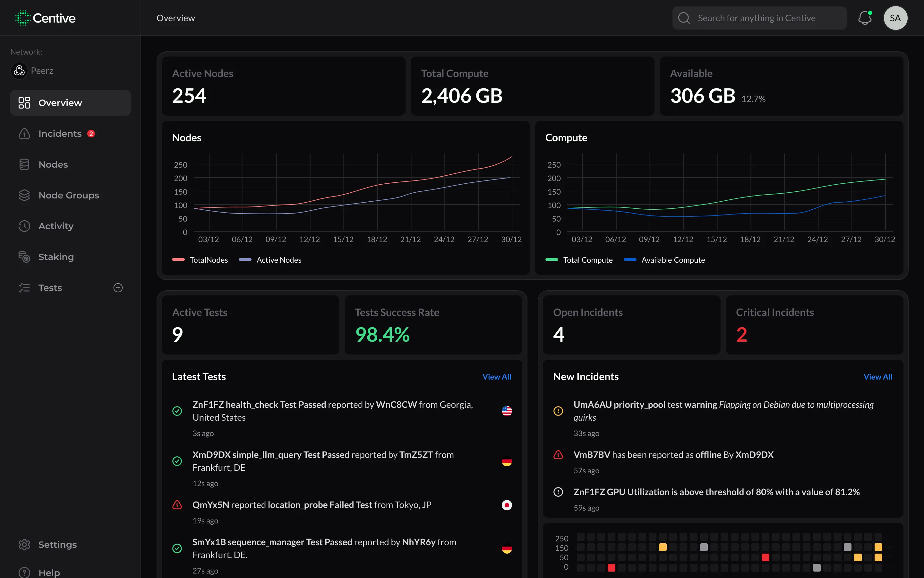
Task: Click the Overview page title in header
Action: (175, 18)
